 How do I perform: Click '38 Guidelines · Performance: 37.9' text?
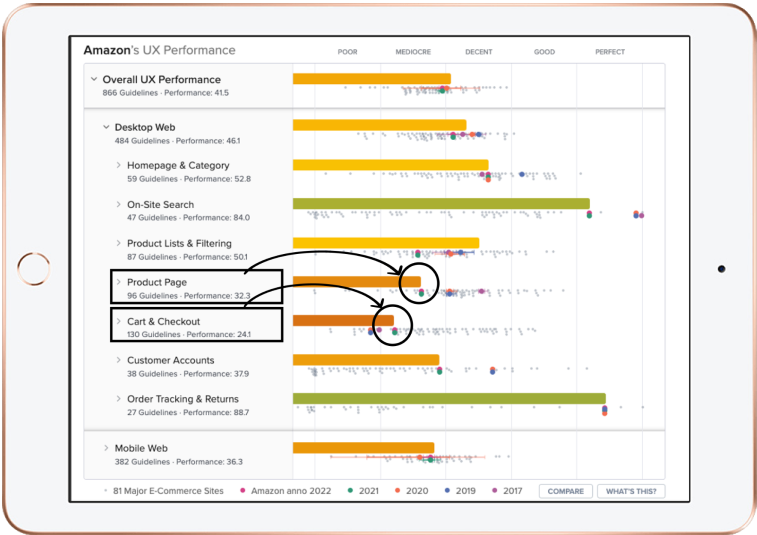pyautogui.click(x=188, y=374)
